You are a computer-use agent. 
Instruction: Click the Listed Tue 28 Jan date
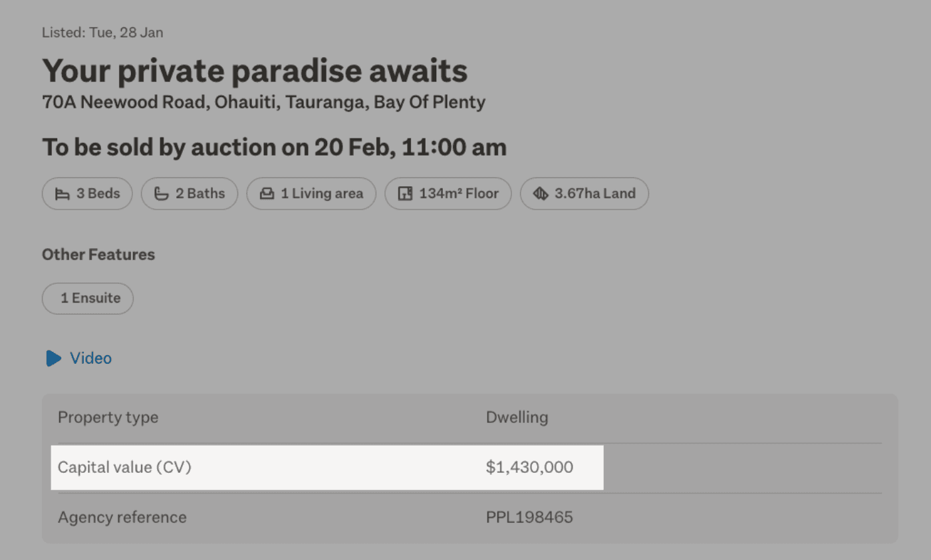[102, 32]
